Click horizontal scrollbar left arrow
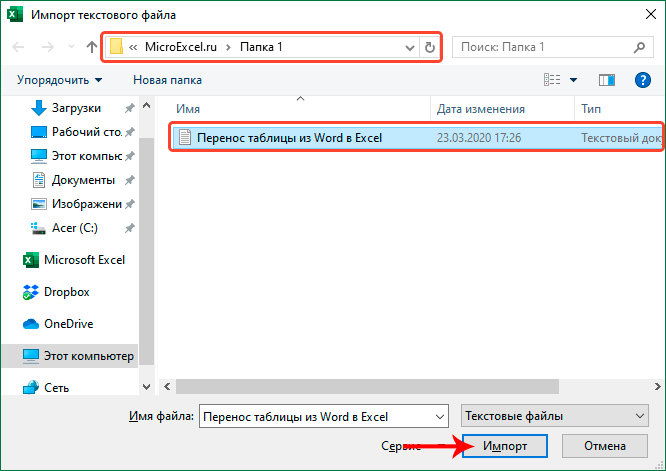 click(x=167, y=386)
